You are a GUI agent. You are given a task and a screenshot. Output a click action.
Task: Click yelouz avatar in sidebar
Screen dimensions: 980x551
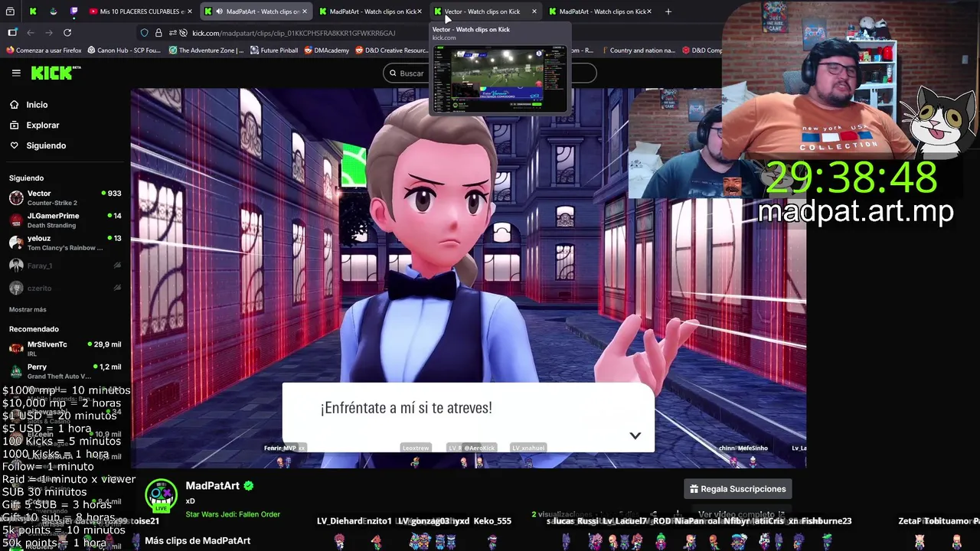[16, 243]
